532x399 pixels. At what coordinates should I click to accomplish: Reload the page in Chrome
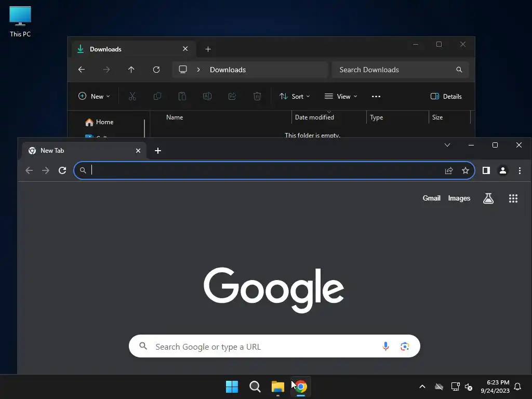(x=62, y=170)
